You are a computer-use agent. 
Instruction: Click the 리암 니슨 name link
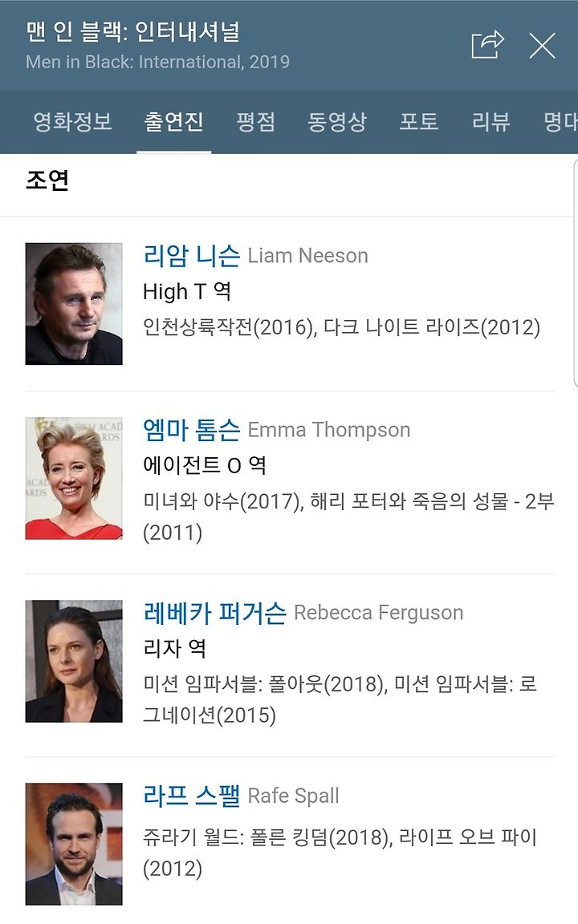[192, 255]
